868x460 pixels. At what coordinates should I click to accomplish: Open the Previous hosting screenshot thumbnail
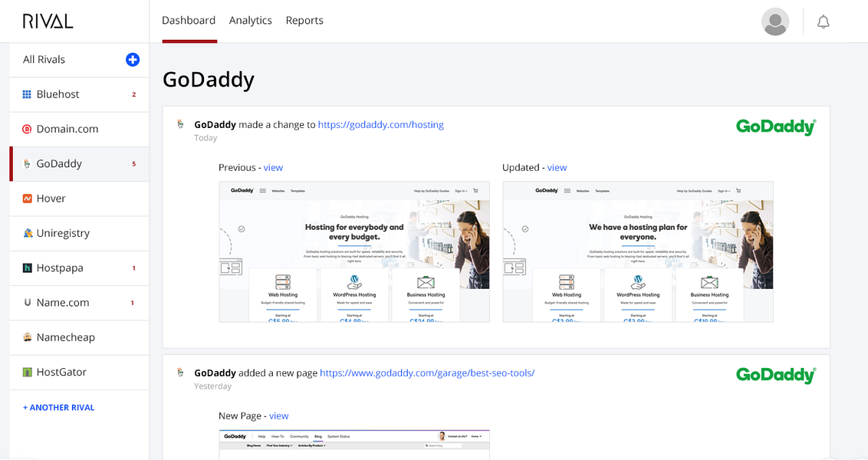[x=354, y=252]
